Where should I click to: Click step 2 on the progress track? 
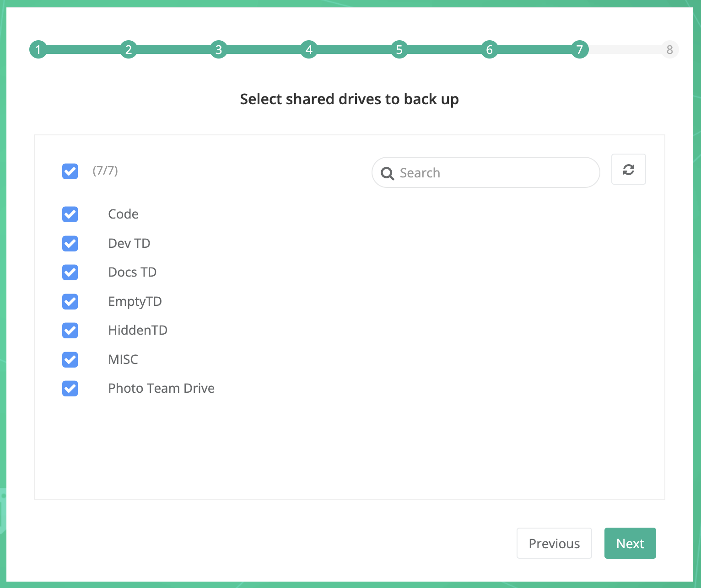click(128, 49)
